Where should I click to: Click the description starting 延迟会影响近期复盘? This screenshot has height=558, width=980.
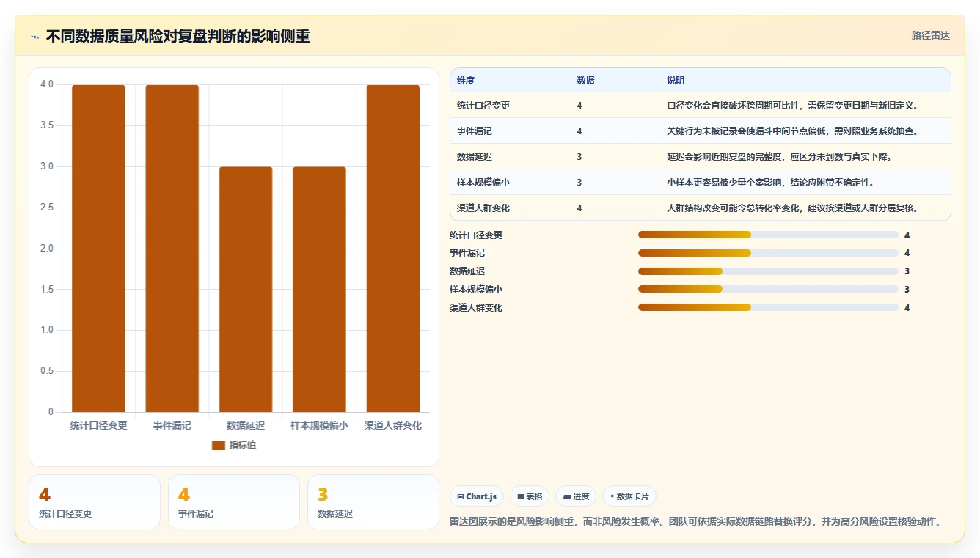pos(779,157)
